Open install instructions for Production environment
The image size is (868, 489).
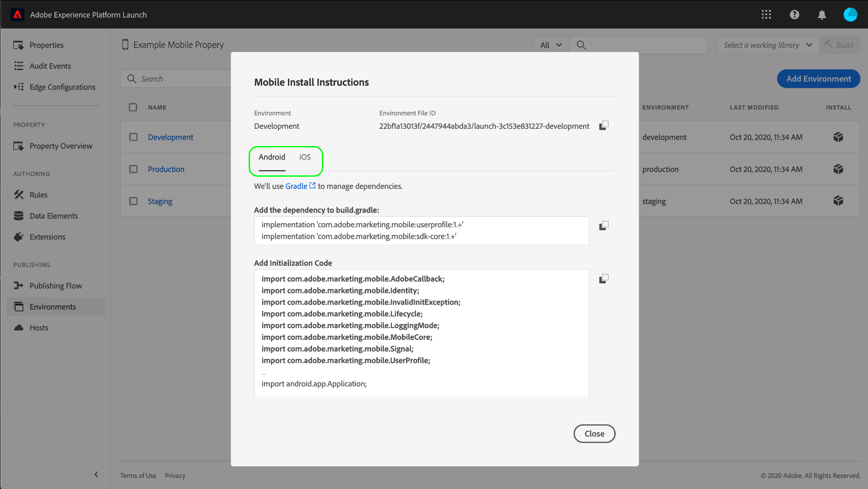tap(838, 169)
